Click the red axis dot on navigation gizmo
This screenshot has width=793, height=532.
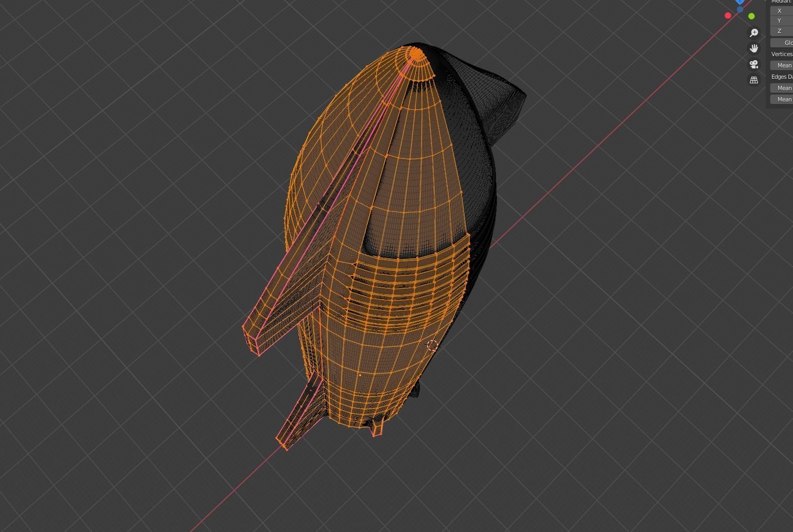[x=728, y=15]
